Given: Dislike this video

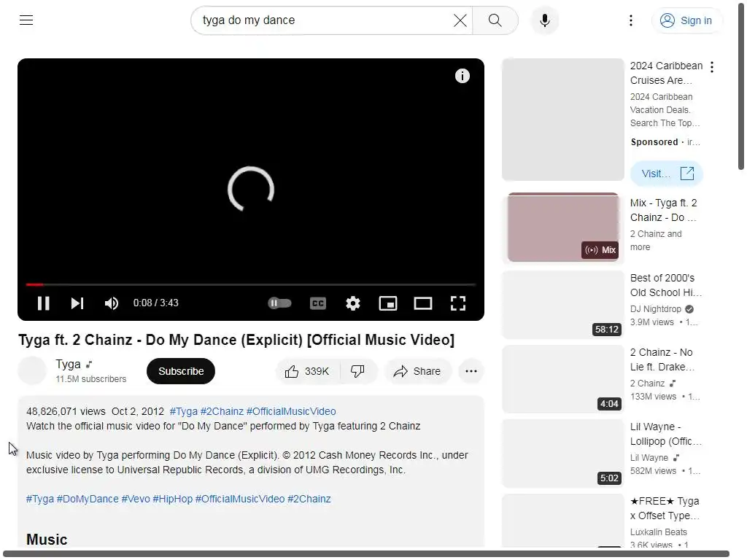Looking at the screenshot, I should pos(357,371).
